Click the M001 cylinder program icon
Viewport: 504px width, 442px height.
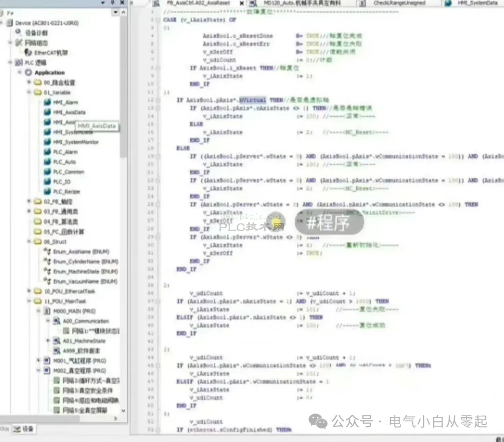[x=47, y=361]
